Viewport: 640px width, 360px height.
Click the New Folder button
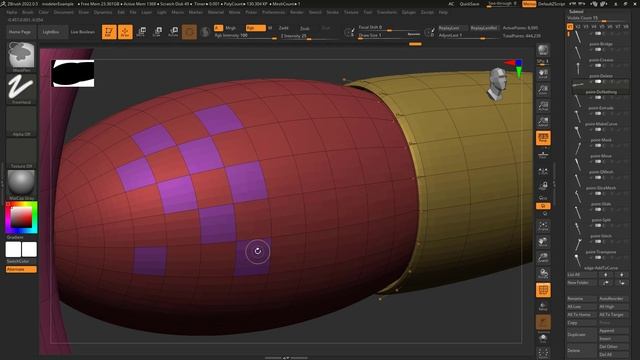click(x=582, y=282)
